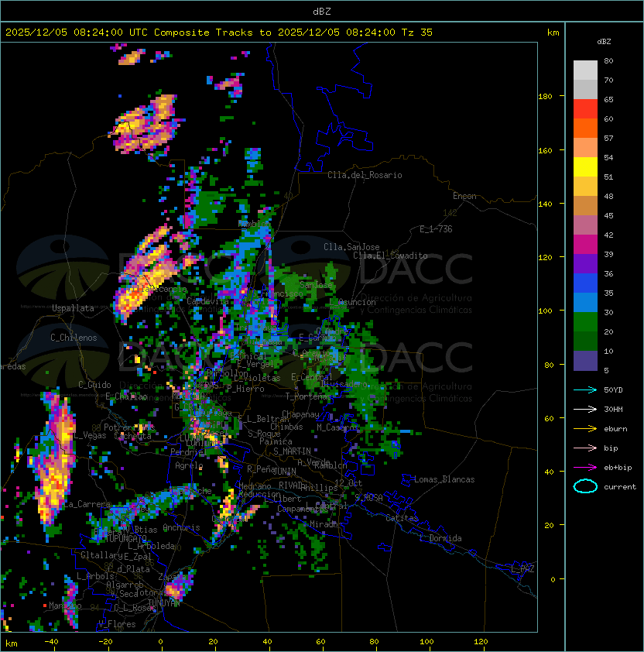Click the '50YD' legend label

point(613,390)
